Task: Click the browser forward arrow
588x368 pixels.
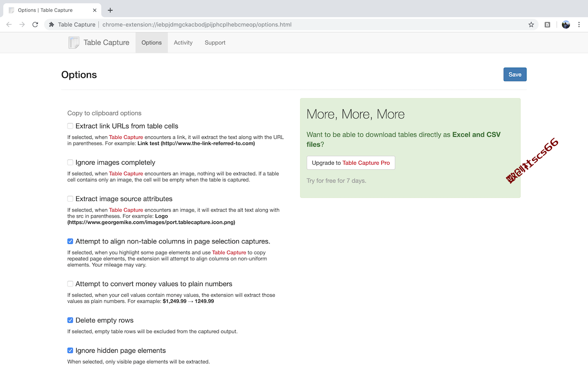Action: coord(22,24)
